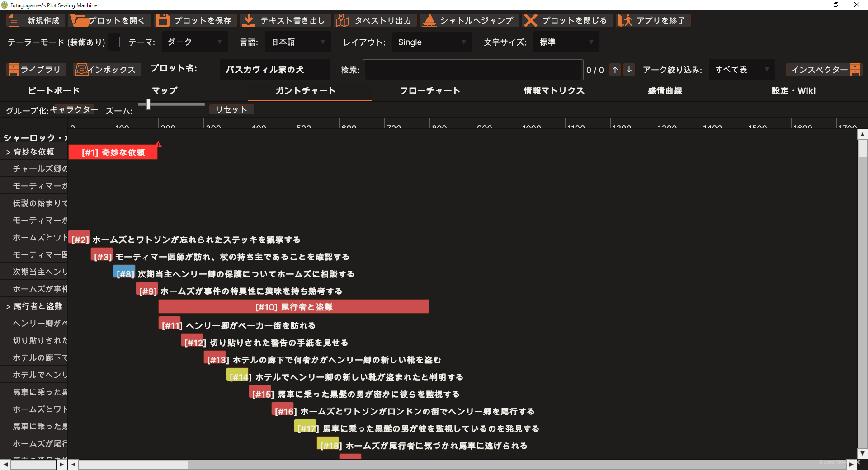Click the row list scrollbar left arrow
This screenshot has width=868, height=470.
click(x=5, y=465)
